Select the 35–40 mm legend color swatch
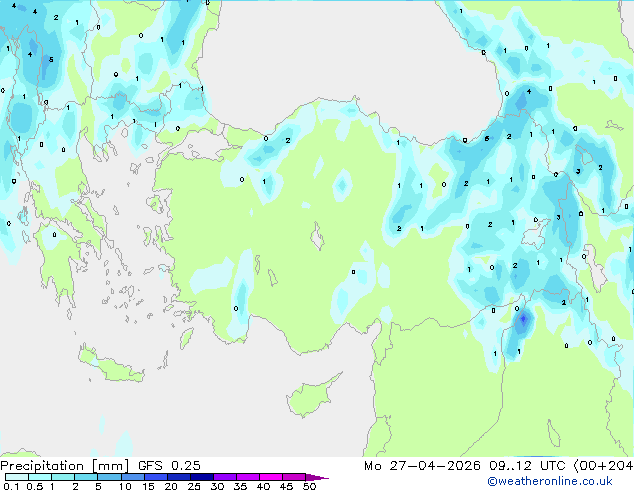This screenshot has height=490, width=634. point(247,477)
